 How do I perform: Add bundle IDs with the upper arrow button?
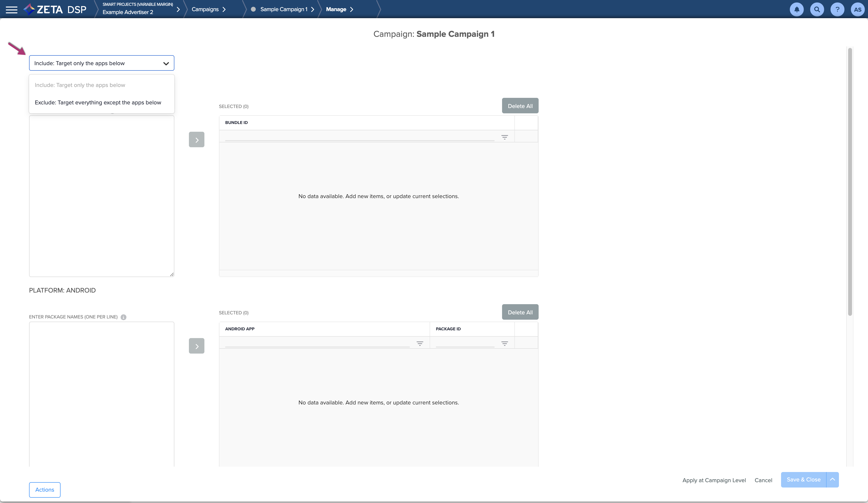pyautogui.click(x=196, y=139)
